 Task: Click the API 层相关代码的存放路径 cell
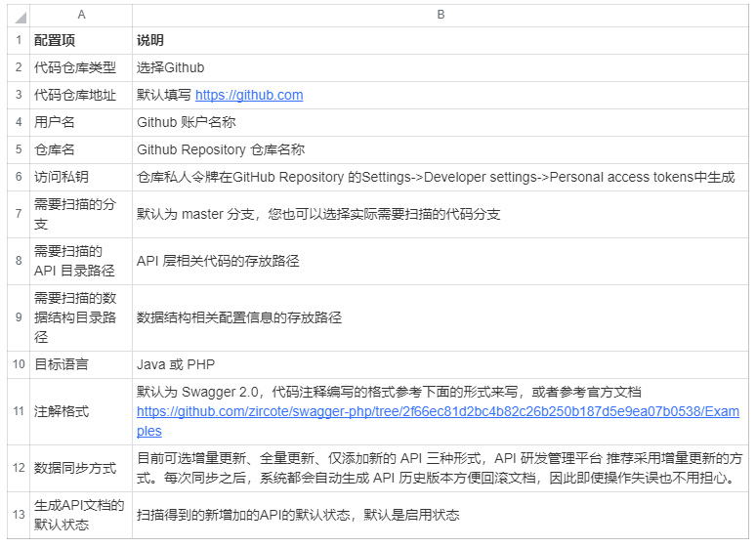click(x=441, y=261)
